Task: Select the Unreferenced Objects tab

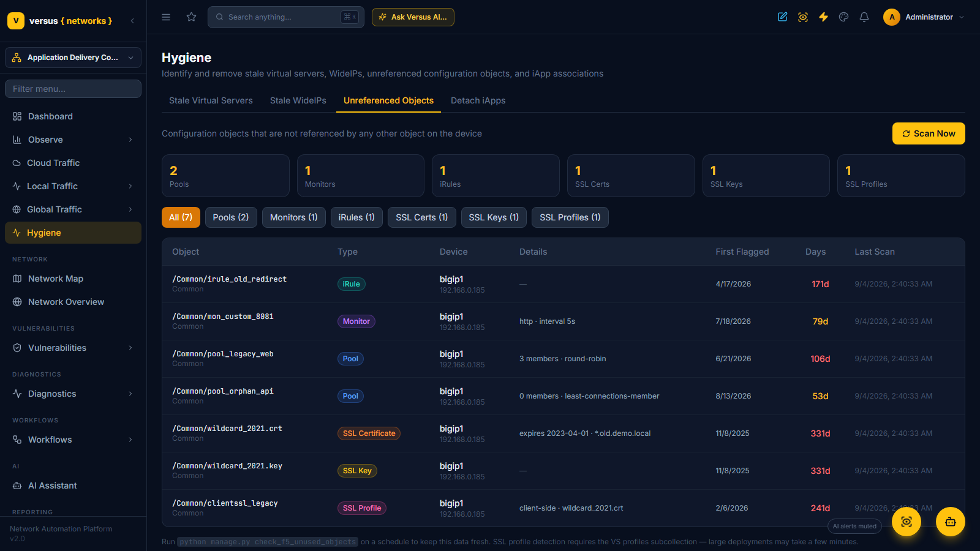Action: click(x=388, y=100)
